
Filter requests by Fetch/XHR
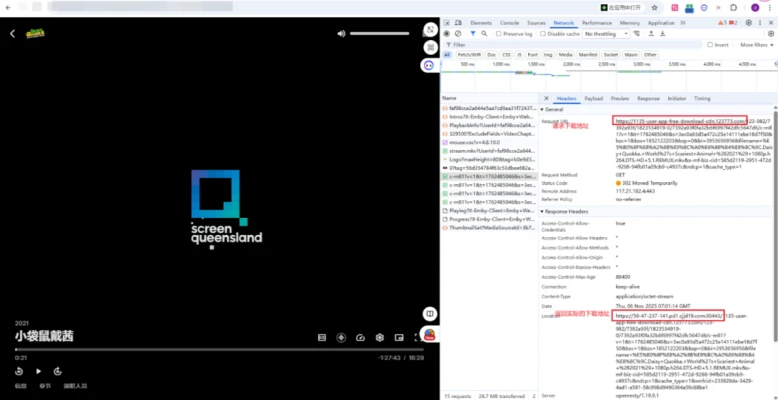469,55
